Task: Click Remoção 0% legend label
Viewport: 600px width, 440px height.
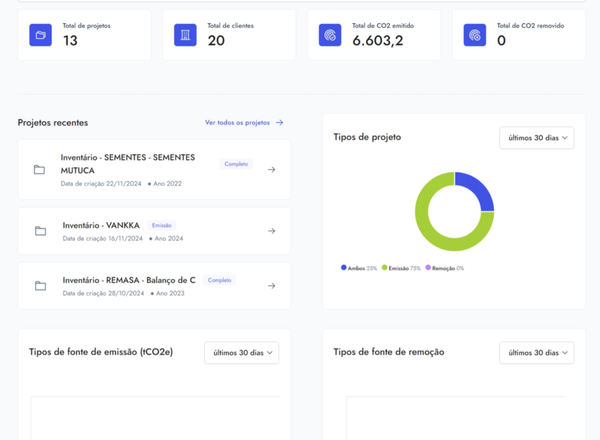Action: coord(448,268)
